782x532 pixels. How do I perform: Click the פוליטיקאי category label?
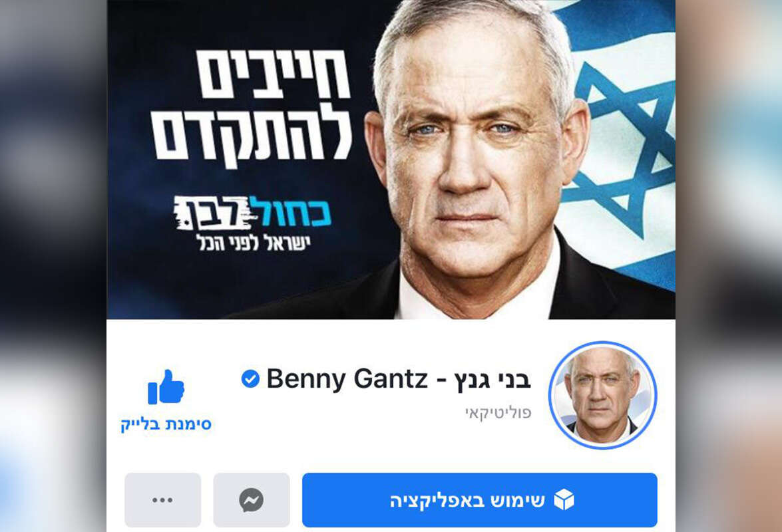[498, 413]
